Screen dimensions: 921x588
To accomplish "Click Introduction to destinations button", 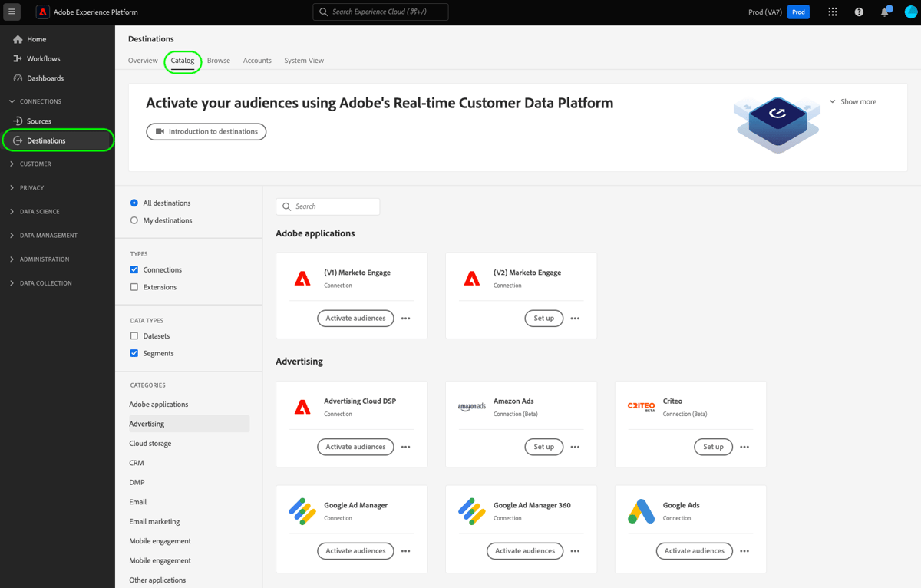I will tap(206, 131).
